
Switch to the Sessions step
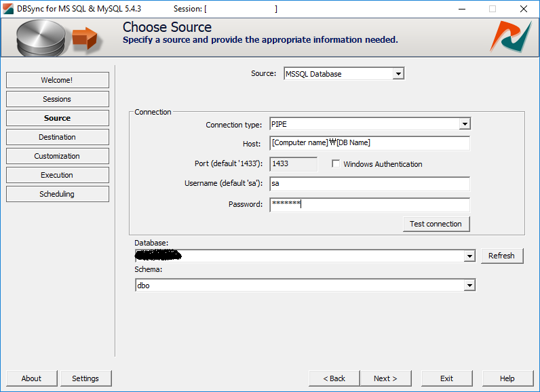[x=57, y=99]
